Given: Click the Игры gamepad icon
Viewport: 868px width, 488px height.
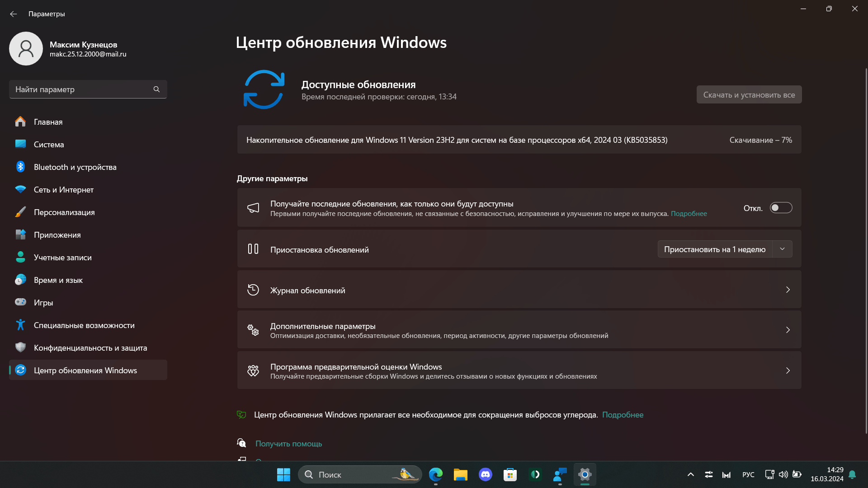Looking at the screenshot, I should click(x=20, y=302).
